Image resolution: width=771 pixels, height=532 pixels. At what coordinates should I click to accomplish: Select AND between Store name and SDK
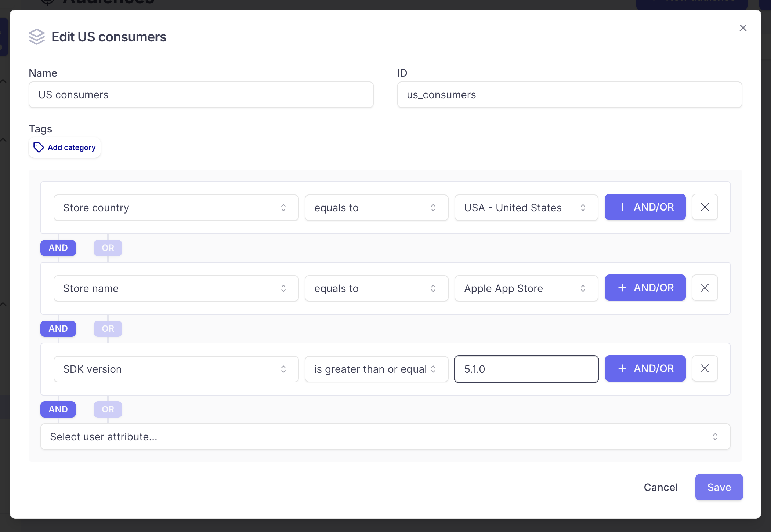58,329
